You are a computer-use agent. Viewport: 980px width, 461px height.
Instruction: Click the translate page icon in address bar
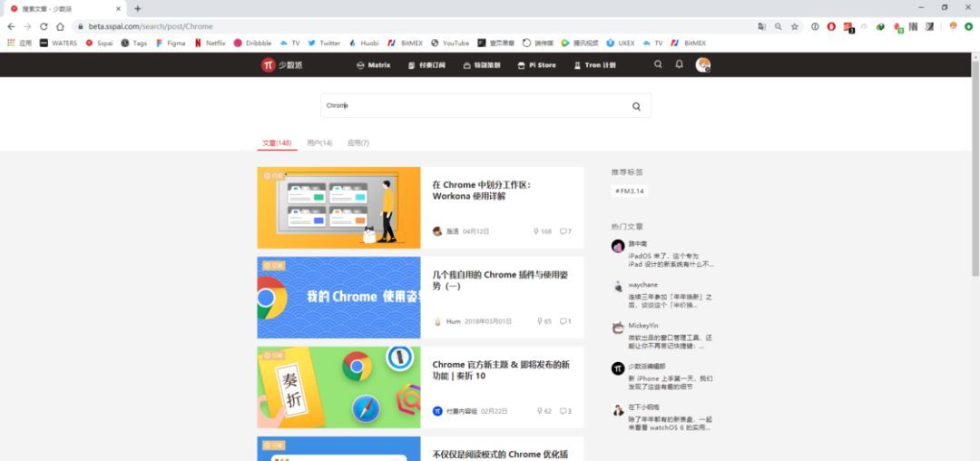[x=762, y=27]
